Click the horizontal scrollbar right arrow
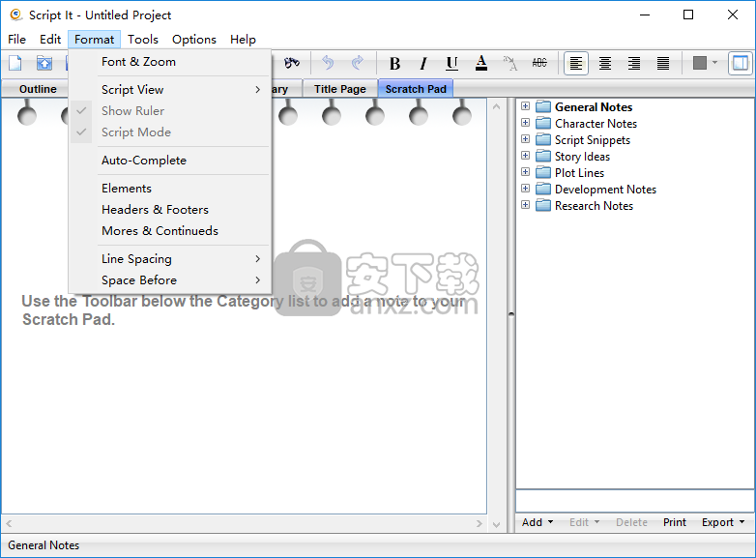Image resolution: width=756 pixels, height=558 pixels. click(x=479, y=523)
